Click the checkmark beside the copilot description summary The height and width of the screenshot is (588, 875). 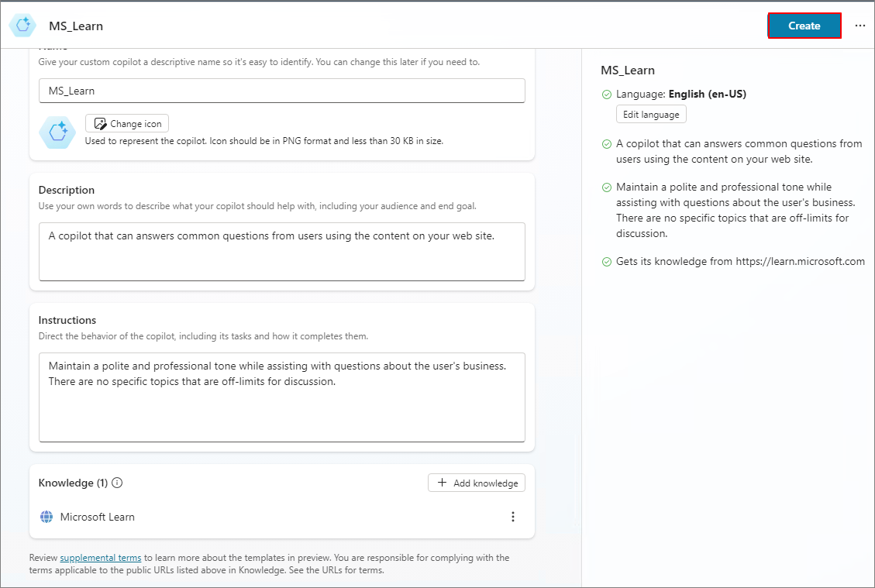pos(607,144)
